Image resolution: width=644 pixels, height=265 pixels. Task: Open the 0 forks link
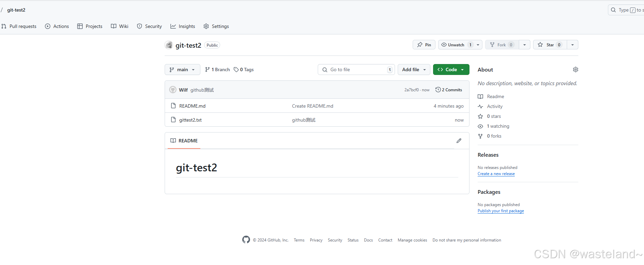tap(490, 136)
